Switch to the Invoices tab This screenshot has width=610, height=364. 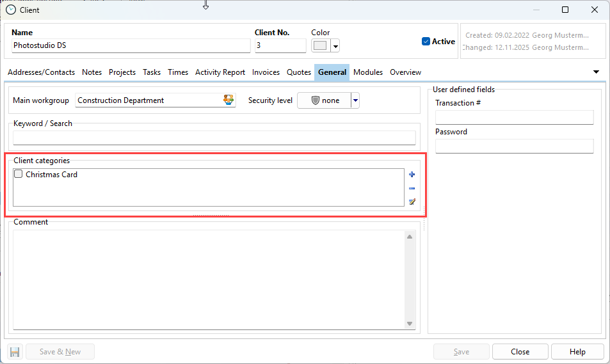click(x=266, y=72)
